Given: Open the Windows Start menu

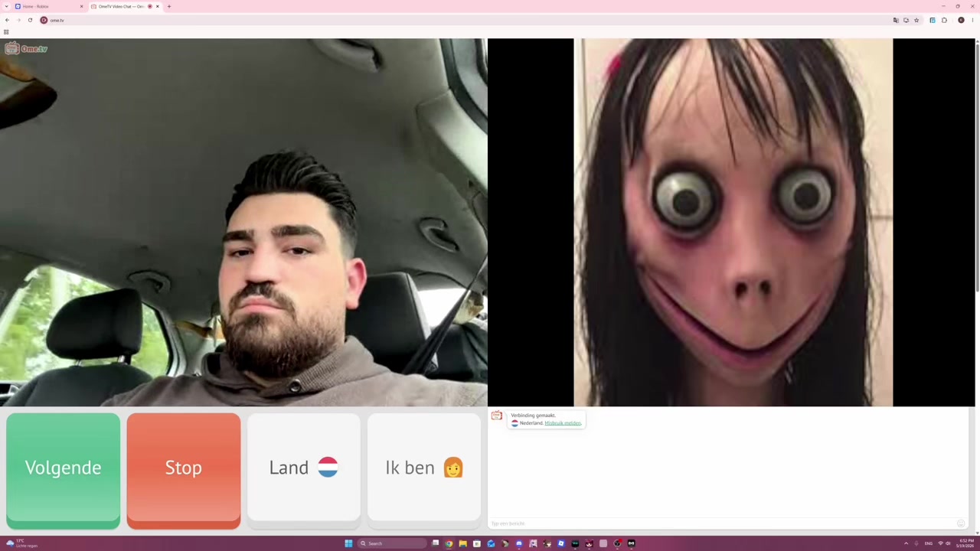Looking at the screenshot, I should coord(348,543).
